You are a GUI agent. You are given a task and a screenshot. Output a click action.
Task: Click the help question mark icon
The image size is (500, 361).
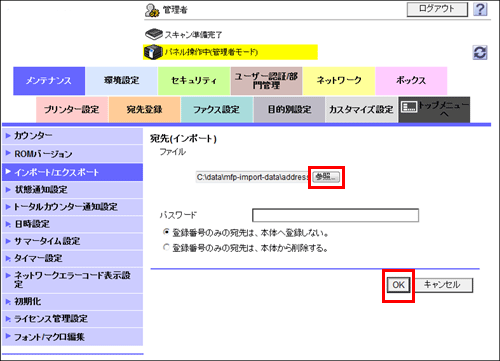[x=480, y=9]
